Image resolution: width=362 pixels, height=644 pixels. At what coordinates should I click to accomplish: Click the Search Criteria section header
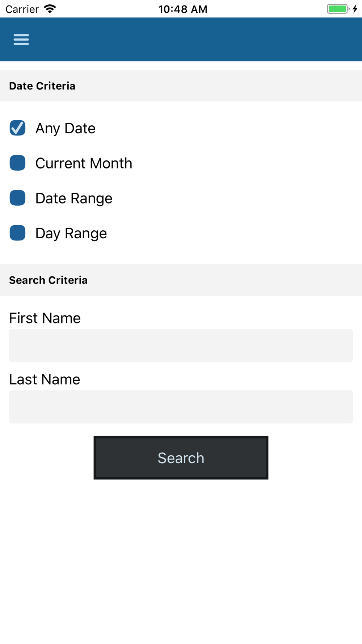pos(48,280)
